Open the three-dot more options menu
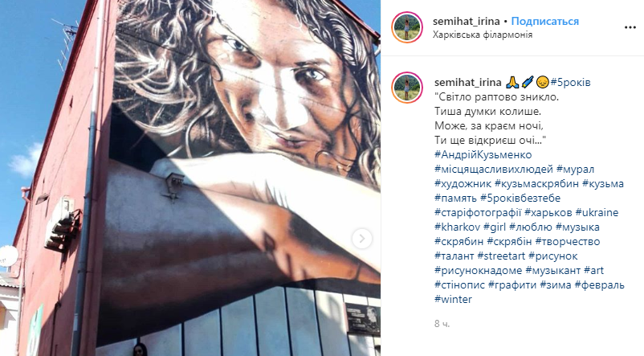This screenshot has height=356, width=644. (630, 27)
